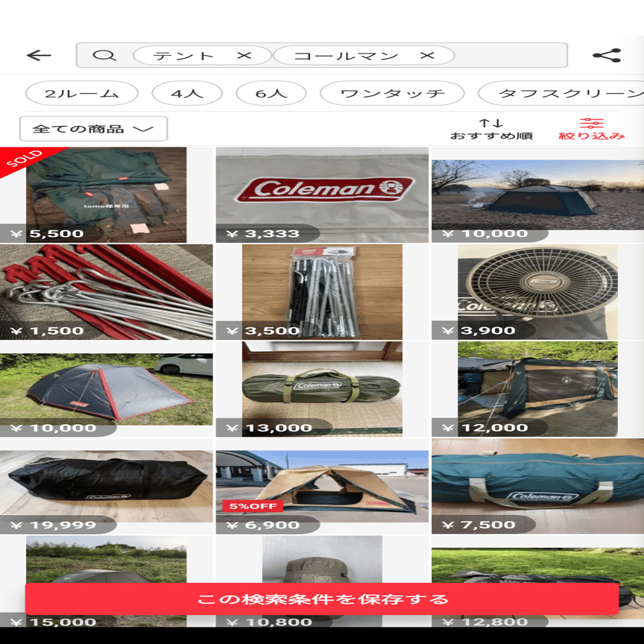
Task: Open the ¥6,900 5%OFF beige tent listing
Action: tap(322, 486)
